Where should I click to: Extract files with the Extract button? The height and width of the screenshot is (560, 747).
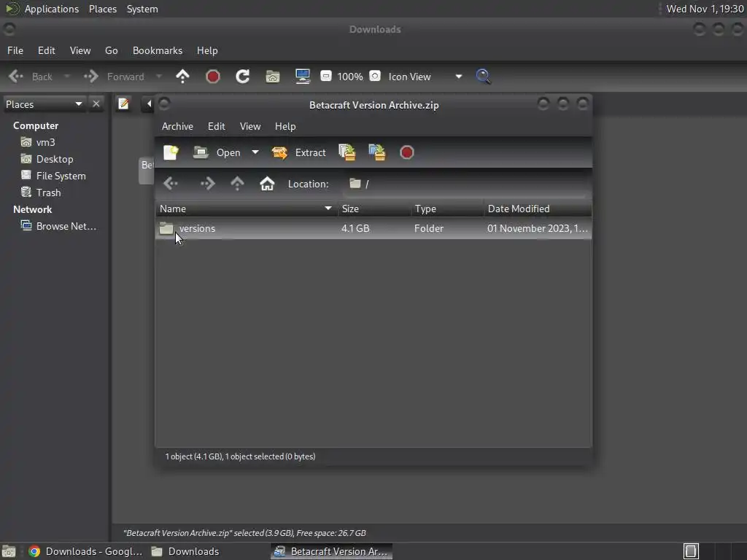[298, 152]
